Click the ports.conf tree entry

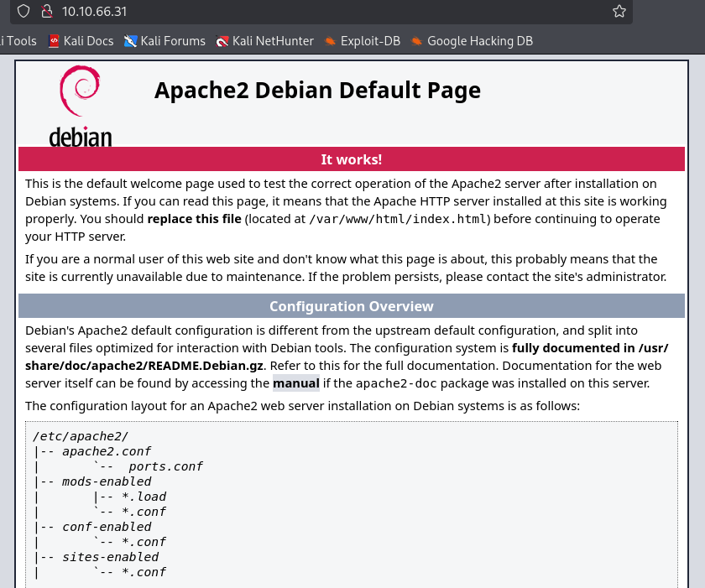click(x=166, y=466)
